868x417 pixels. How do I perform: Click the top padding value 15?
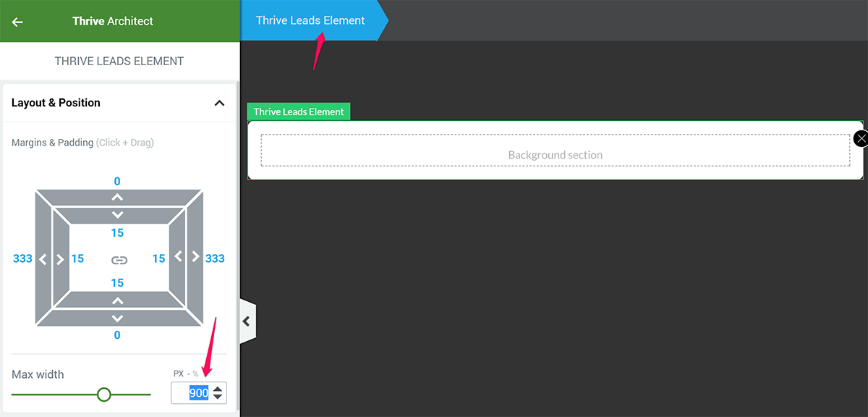pos(117,233)
